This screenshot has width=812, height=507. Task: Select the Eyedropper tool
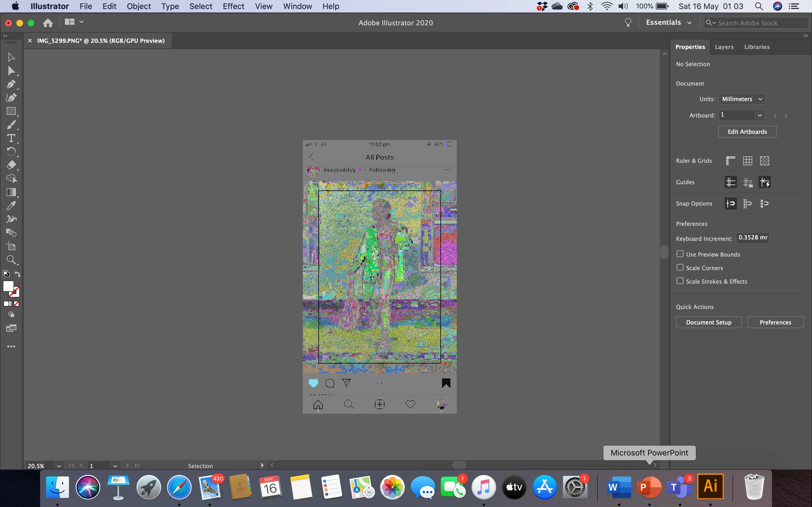click(x=11, y=206)
